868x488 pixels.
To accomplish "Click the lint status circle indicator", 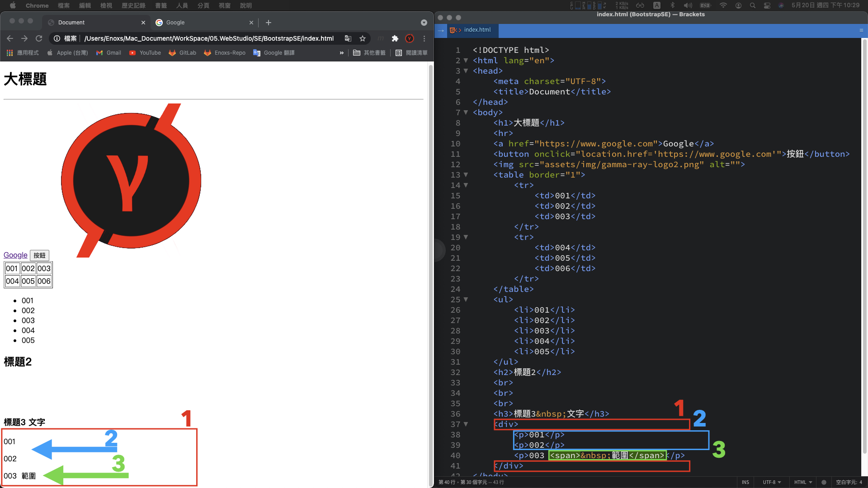I will (824, 482).
